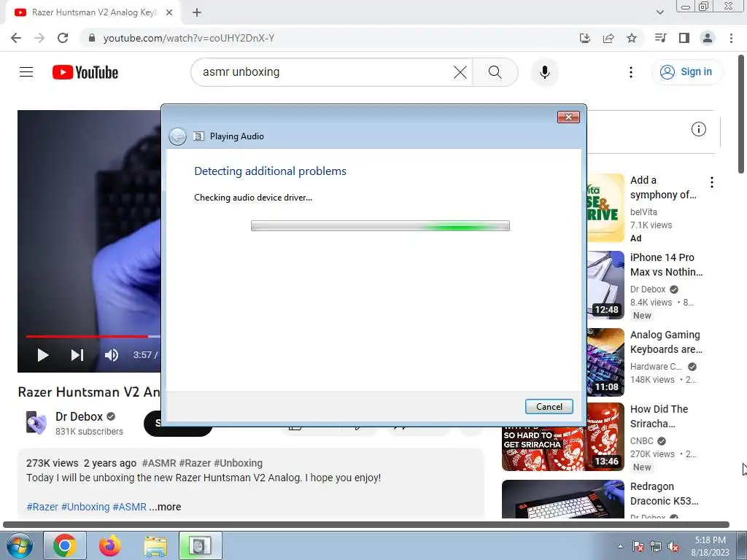Show hidden tray icons arrow
The height and width of the screenshot is (560, 747).
pos(620,546)
